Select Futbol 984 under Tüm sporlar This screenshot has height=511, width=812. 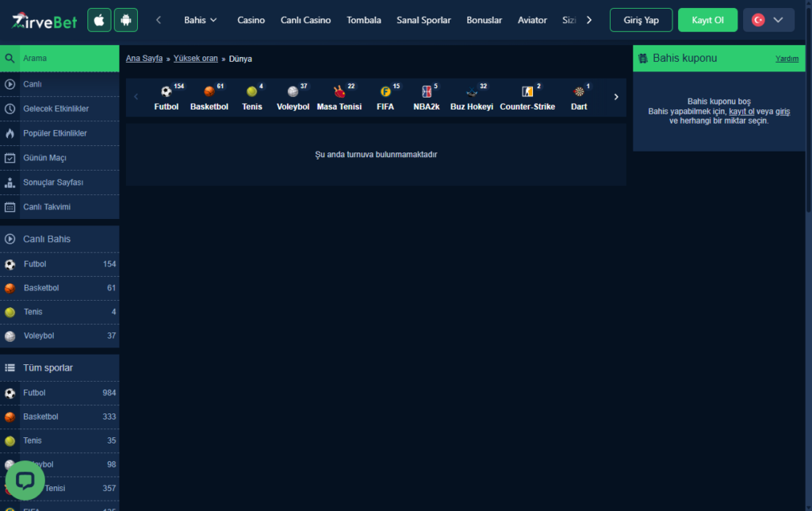(59, 393)
